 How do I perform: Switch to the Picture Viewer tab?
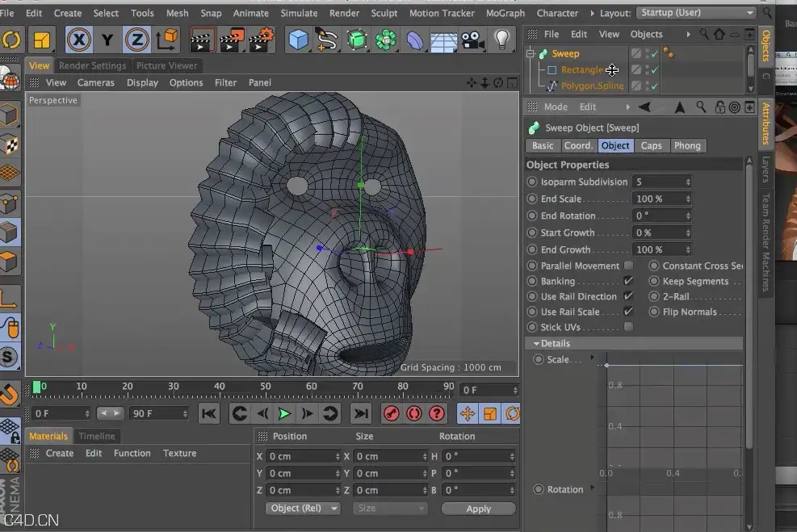pyautogui.click(x=166, y=65)
